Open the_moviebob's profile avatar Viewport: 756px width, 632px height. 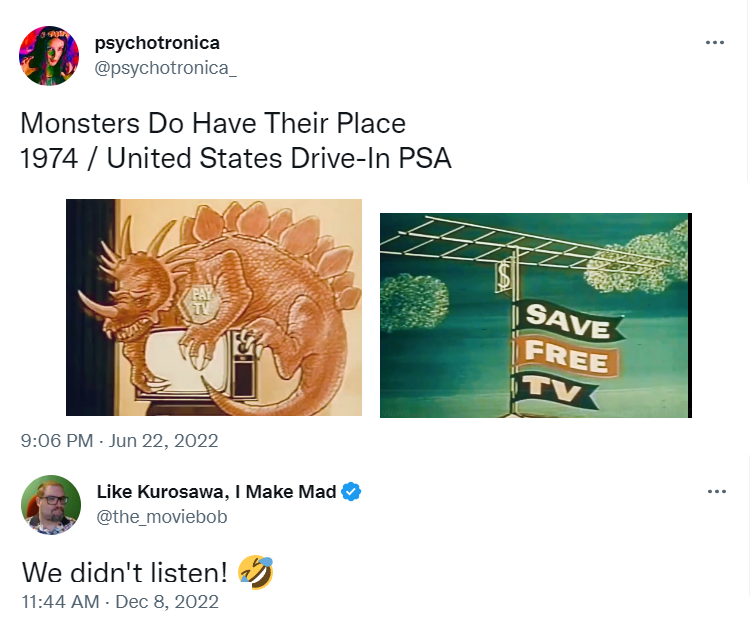pyautogui.click(x=51, y=505)
